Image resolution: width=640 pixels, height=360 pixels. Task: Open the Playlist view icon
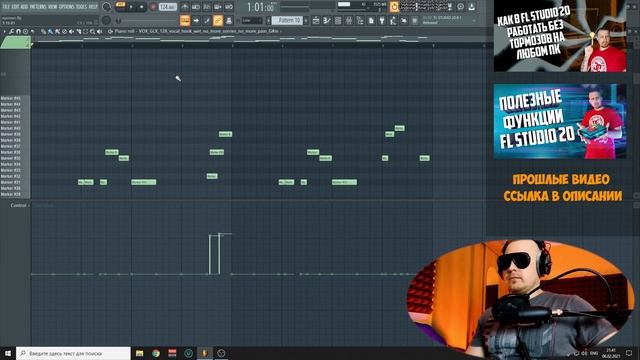(x=316, y=20)
